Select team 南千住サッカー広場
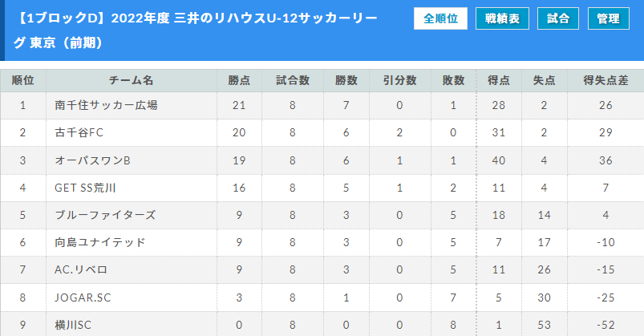 [x=106, y=105]
